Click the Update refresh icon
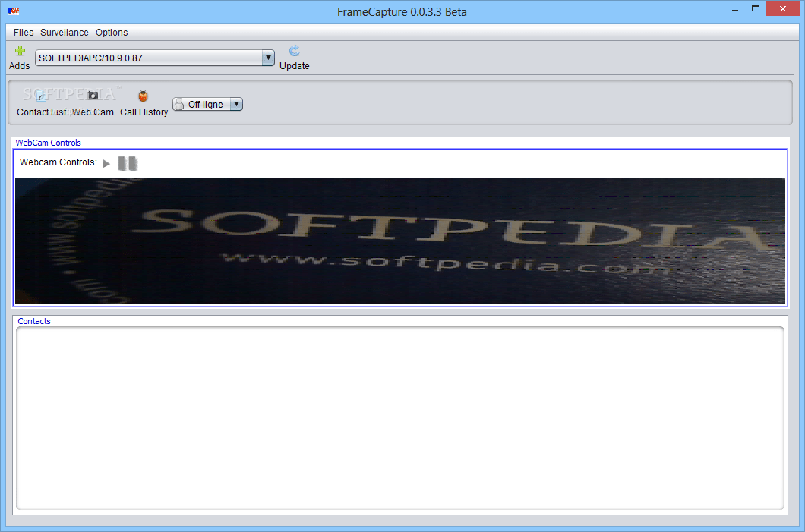 click(294, 51)
